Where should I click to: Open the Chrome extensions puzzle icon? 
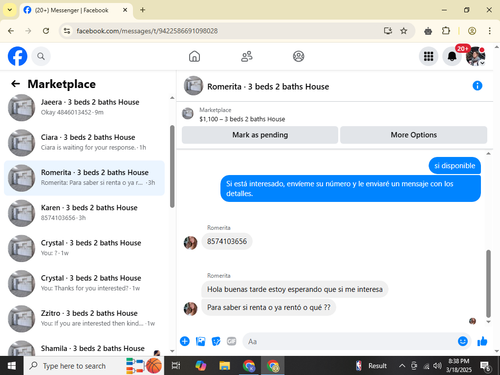(446, 31)
